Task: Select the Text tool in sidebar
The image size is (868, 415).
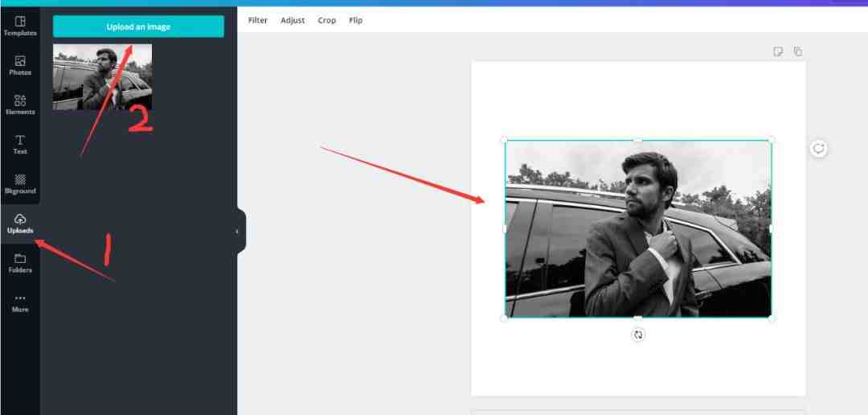Action: pos(20,143)
